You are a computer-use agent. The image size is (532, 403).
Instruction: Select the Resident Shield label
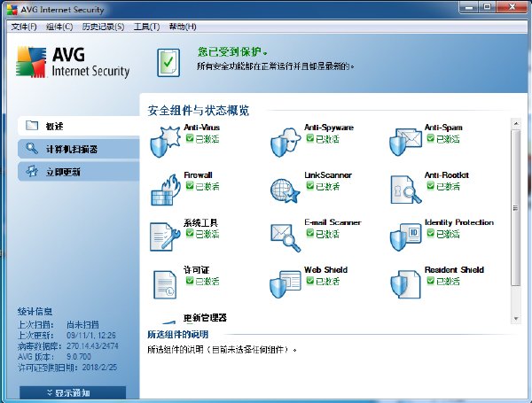point(454,270)
